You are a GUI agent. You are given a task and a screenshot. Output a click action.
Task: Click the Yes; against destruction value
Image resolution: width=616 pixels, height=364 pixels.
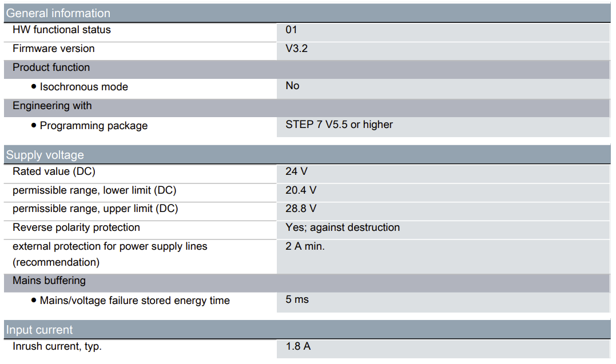pyautogui.click(x=343, y=227)
